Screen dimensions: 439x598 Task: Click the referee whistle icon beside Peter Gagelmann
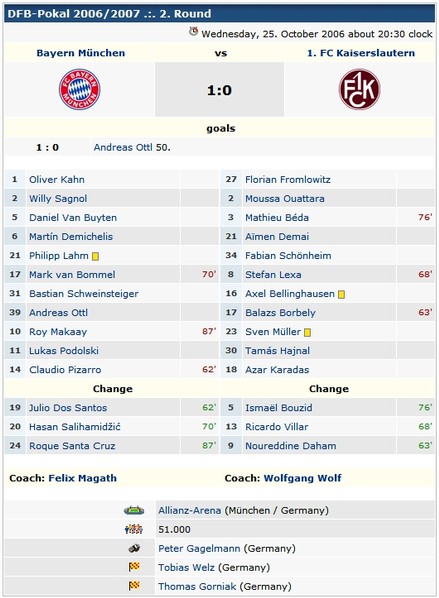[134, 548]
